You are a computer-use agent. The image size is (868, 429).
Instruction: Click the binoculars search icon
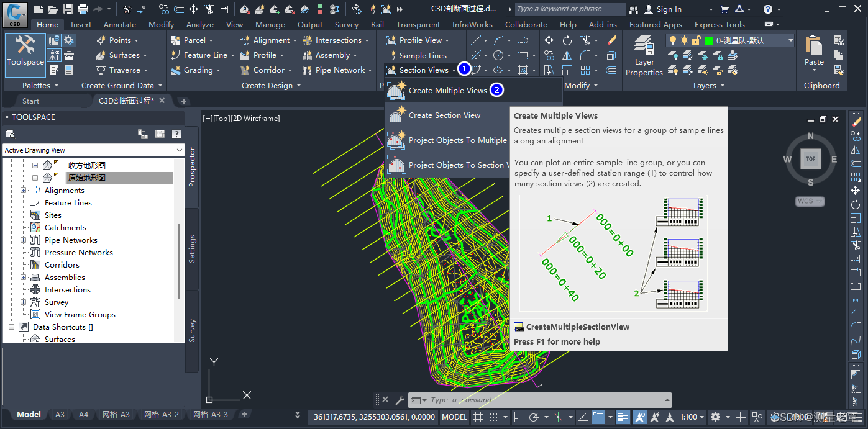coord(634,9)
